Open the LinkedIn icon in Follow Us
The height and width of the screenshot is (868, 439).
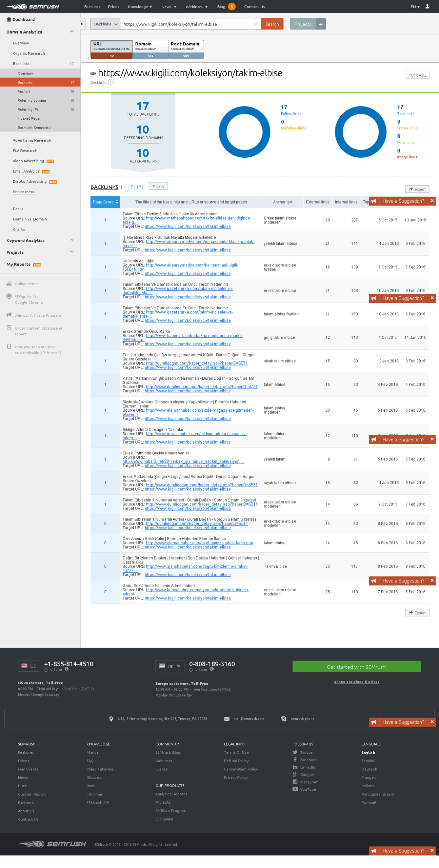pyautogui.click(x=295, y=767)
